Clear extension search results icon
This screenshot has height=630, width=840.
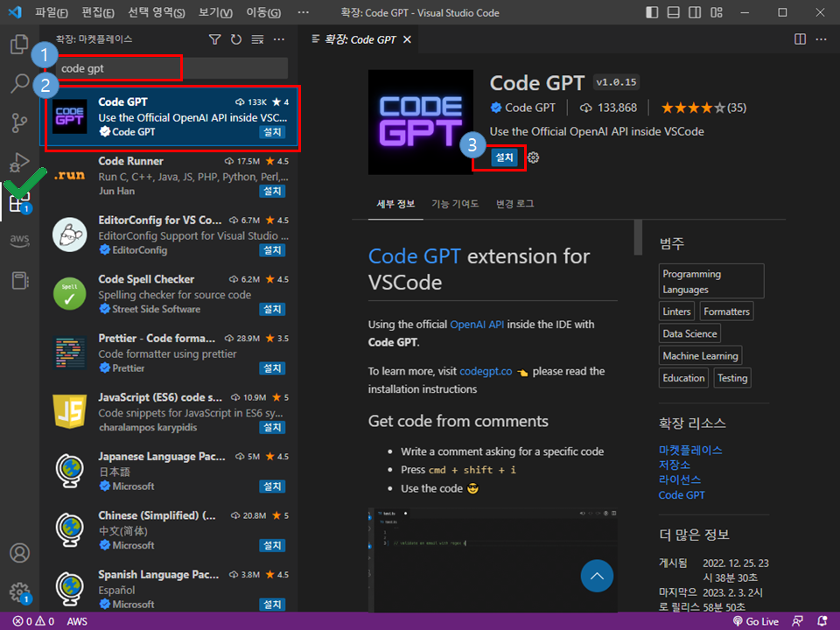pyautogui.click(x=257, y=39)
